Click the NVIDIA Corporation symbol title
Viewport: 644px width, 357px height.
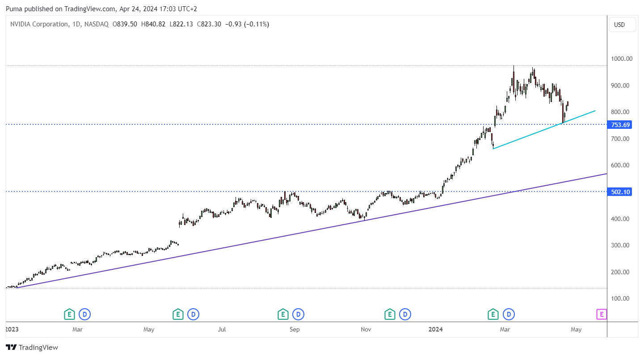tap(39, 24)
